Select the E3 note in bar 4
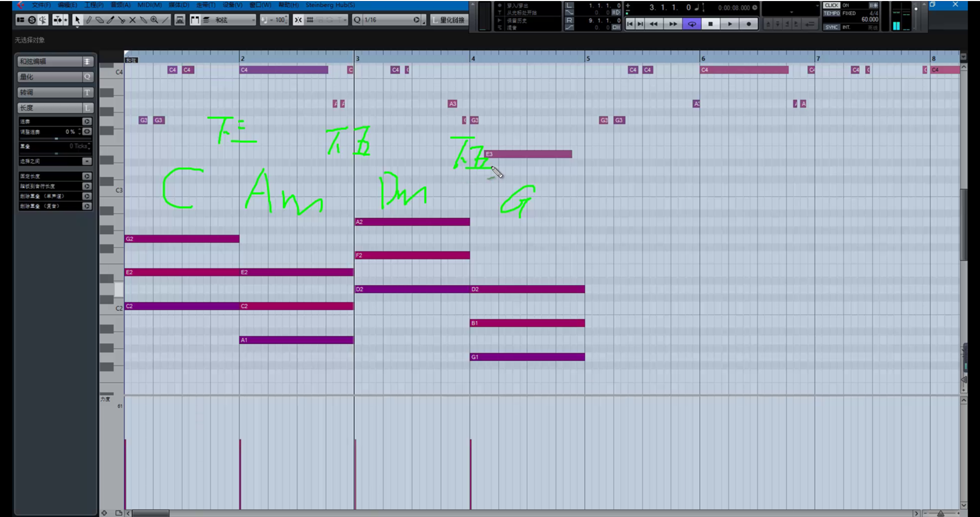This screenshot has height=517, width=980. click(x=528, y=154)
